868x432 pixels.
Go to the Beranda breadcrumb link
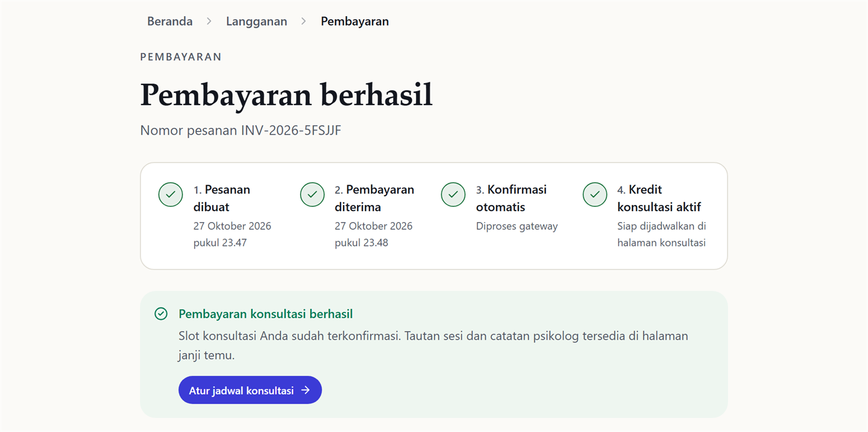[x=170, y=21]
